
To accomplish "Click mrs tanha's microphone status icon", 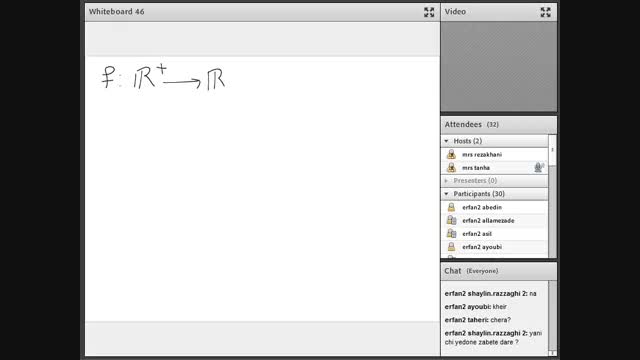I will [x=539, y=167].
